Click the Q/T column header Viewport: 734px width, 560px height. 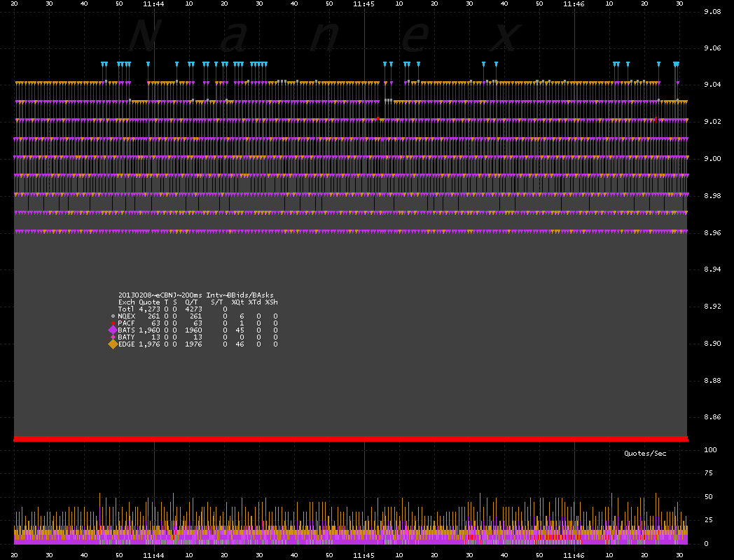pyautogui.click(x=191, y=302)
